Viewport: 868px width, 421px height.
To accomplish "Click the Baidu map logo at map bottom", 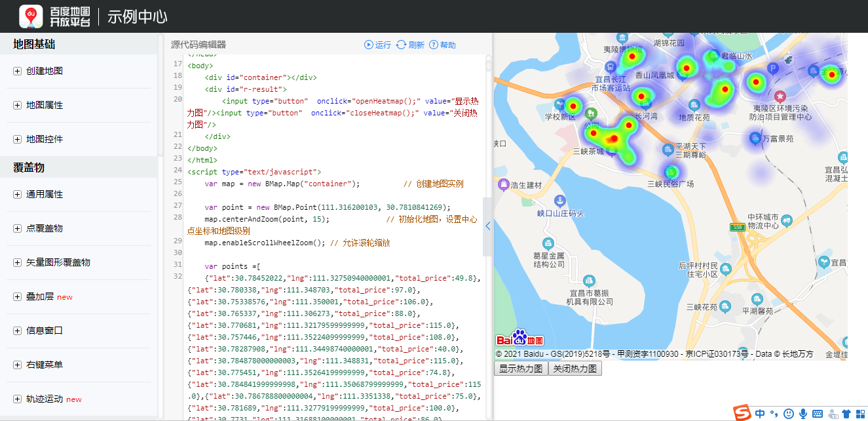I will pyautogui.click(x=520, y=338).
